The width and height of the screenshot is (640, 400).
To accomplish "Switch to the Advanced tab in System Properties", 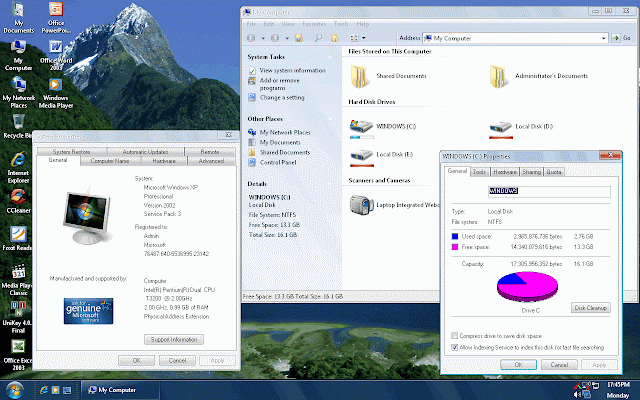I will 211,161.
